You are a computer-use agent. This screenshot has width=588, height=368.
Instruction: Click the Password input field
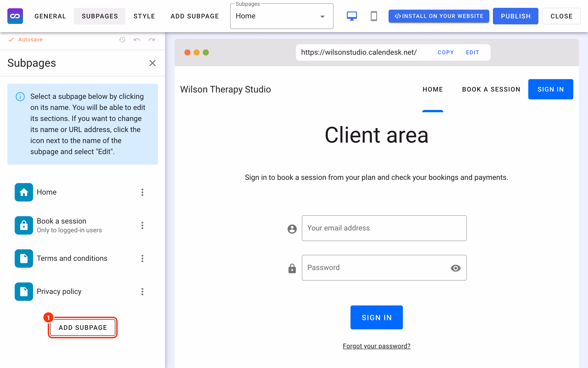point(384,268)
